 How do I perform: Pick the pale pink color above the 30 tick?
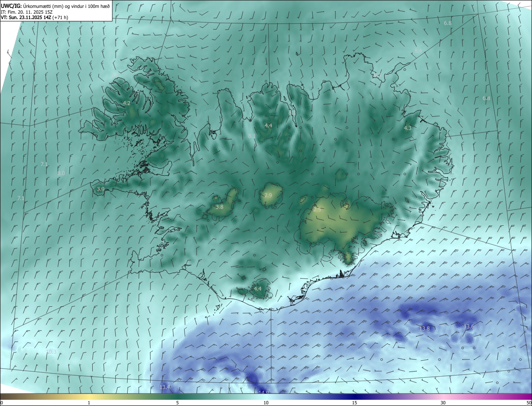[x=443, y=396]
